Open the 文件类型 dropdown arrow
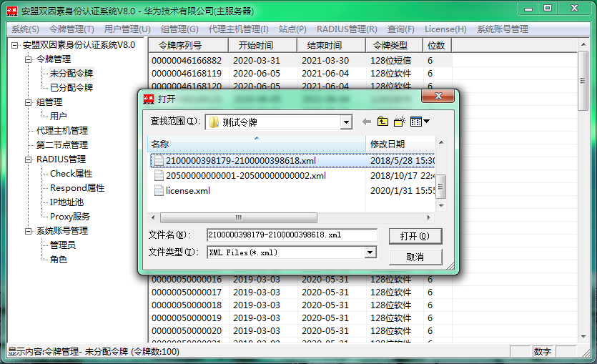Screen dimensions: 597x364 tap(370, 252)
